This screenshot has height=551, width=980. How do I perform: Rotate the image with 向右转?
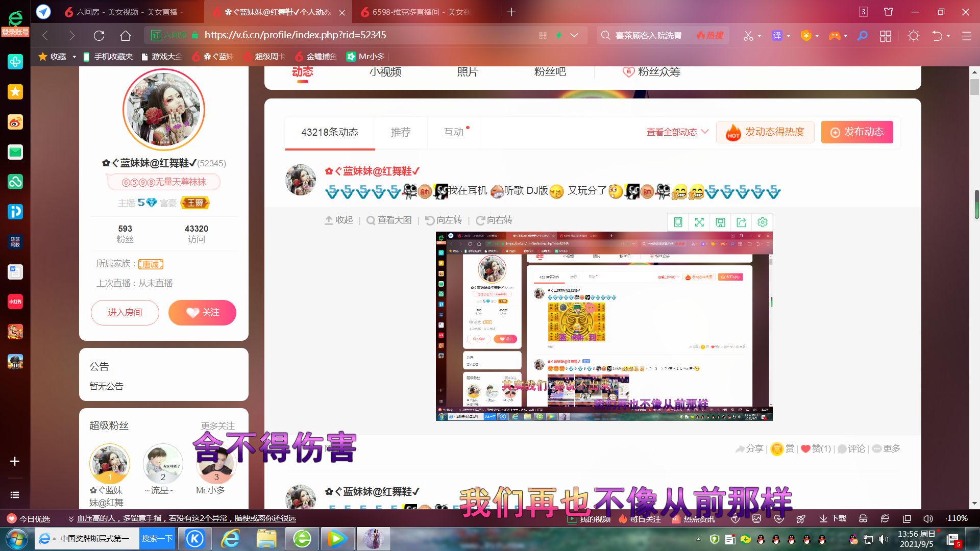point(494,220)
